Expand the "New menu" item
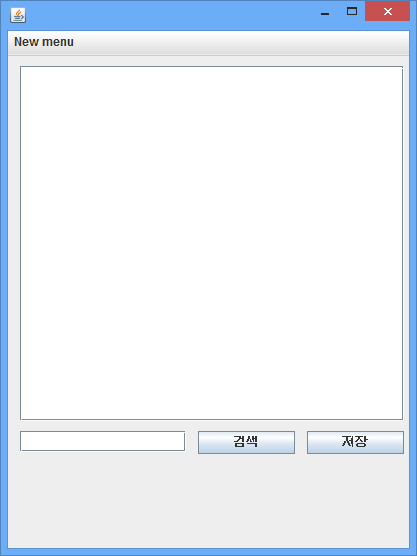417x556 pixels. click(x=44, y=42)
